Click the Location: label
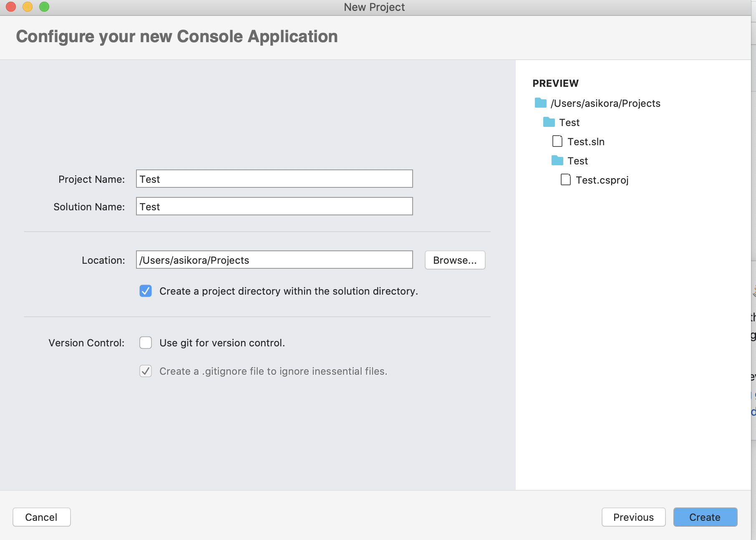 tap(103, 260)
